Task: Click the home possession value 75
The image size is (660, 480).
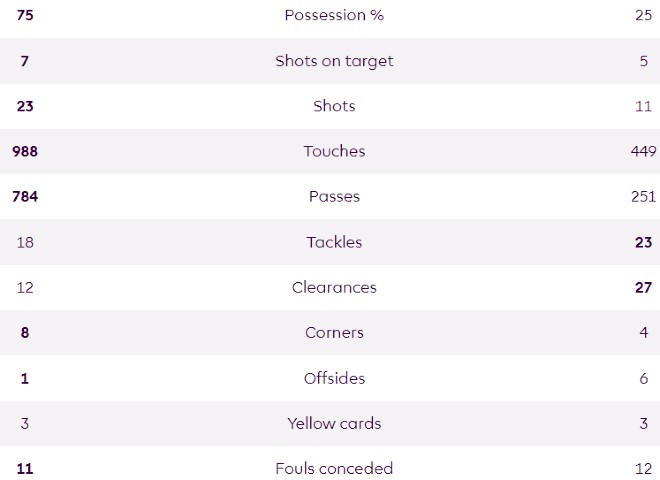Action: click(x=25, y=15)
